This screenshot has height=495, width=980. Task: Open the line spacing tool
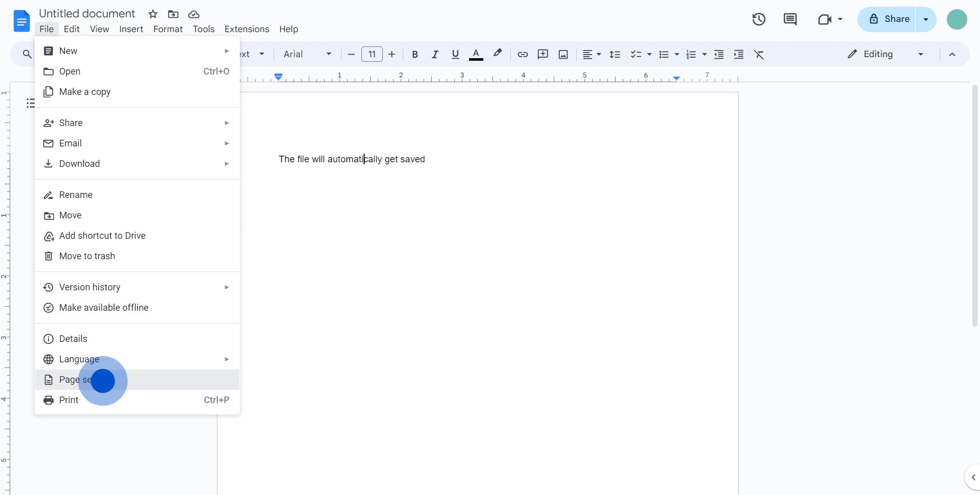point(615,55)
